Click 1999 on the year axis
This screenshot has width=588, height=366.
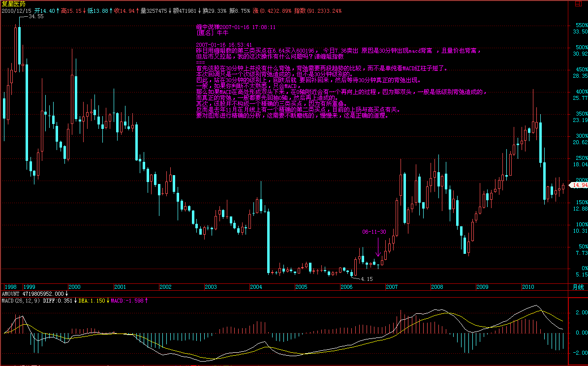30,287
